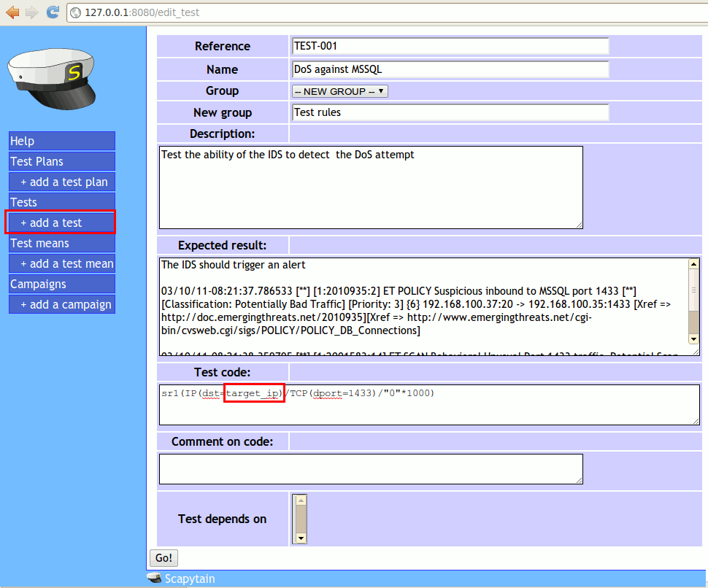Reload the page with the refresh icon
This screenshot has height=588, width=708.
coord(53,12)
